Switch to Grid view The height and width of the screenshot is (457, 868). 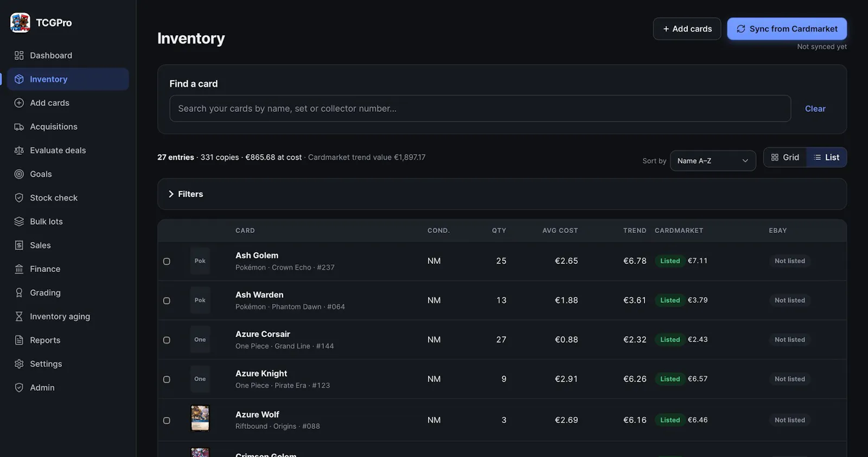[x=785, y=157]
